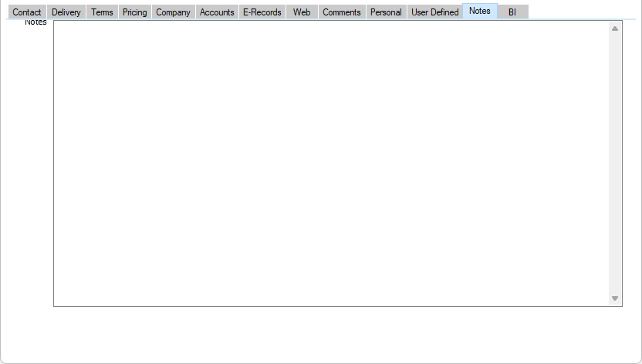Click the scroll up arrow in Notes box
642x364 pixels.
pos(615,29)
